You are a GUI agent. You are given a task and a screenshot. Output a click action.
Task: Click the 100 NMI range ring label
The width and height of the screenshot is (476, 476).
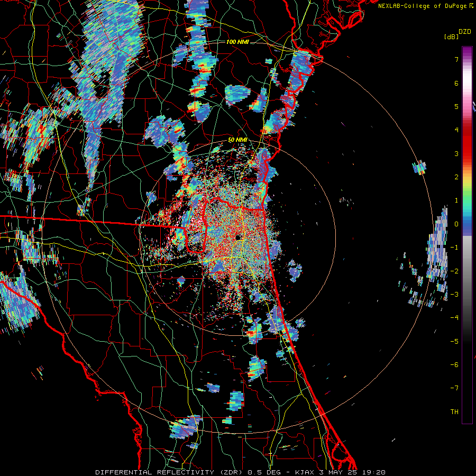237,42
